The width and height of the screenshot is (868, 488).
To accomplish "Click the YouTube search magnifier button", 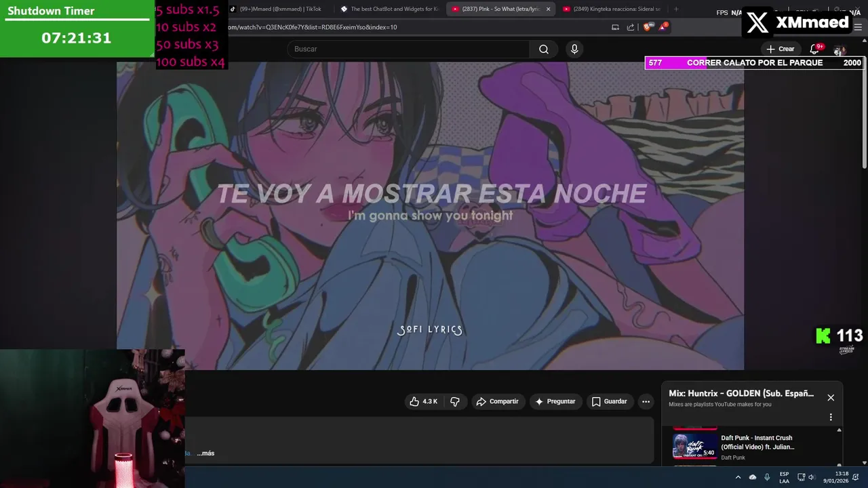I will 543,49.
